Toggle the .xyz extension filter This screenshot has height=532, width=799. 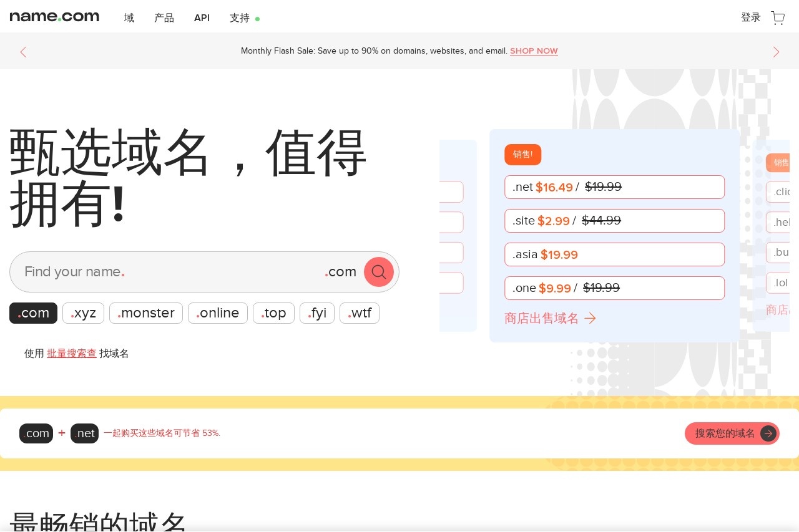[x=83, y=313]
